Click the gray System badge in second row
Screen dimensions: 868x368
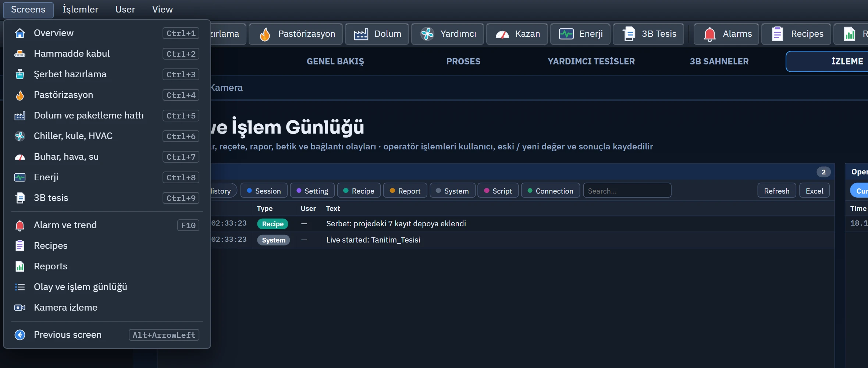[273, 240]
